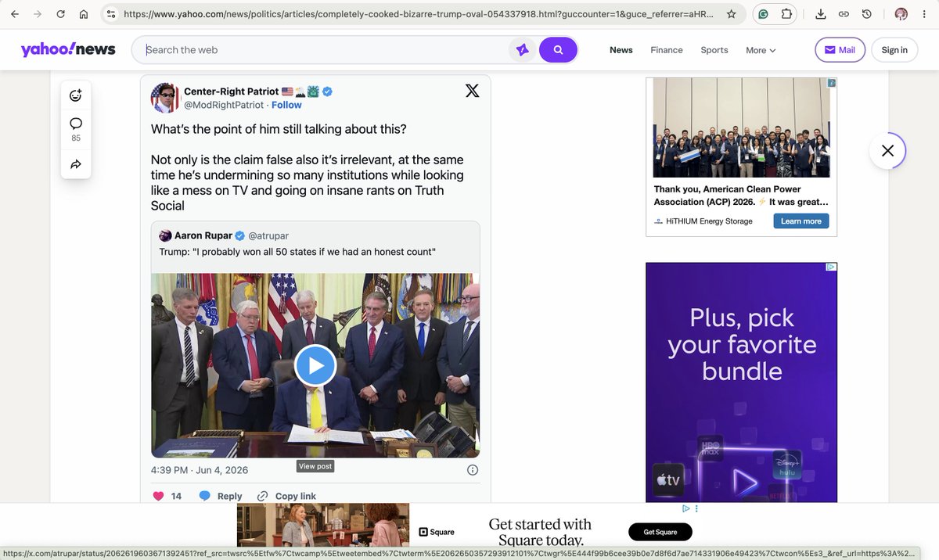
Task: Play the embedded Oval Office video
Action: coord(315,365)
